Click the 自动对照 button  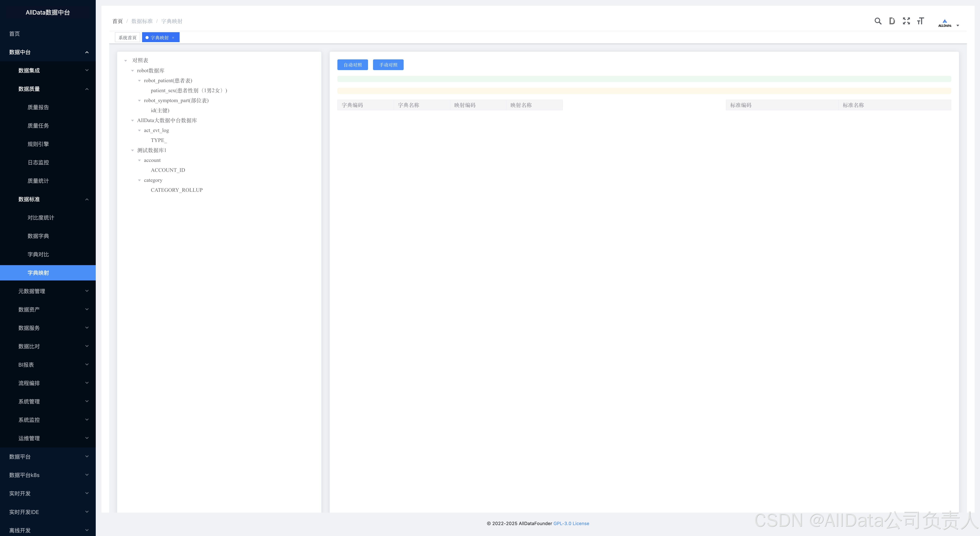coord(352,65)
